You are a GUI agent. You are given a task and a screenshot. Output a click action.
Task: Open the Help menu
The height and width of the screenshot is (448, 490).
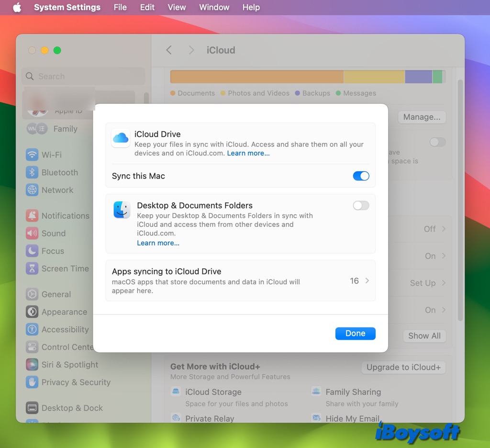coord(251,7)
